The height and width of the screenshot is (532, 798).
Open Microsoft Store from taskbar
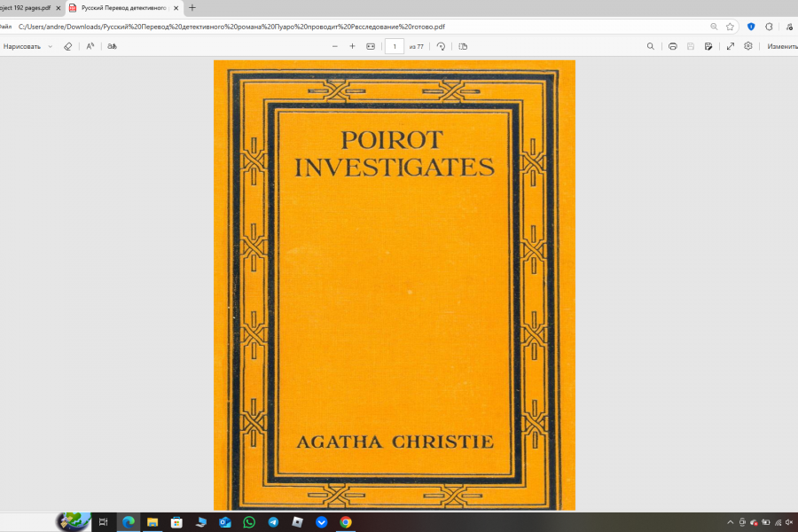[176, 522]
